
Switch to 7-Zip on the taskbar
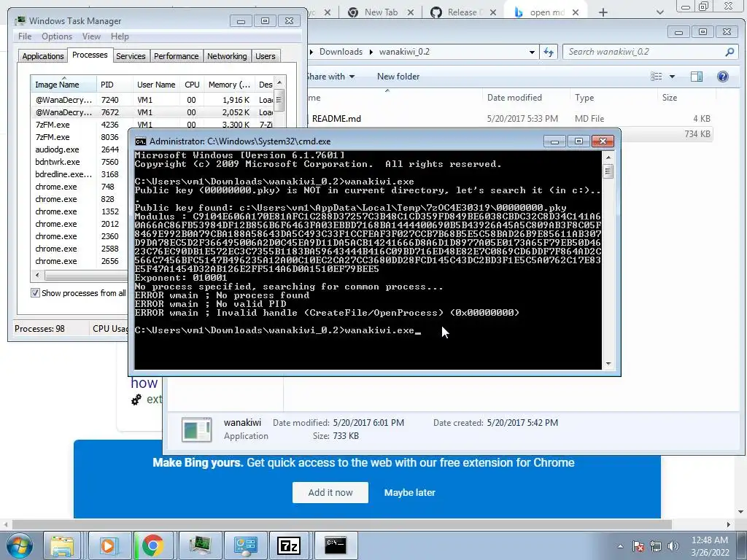click(289, 545)
